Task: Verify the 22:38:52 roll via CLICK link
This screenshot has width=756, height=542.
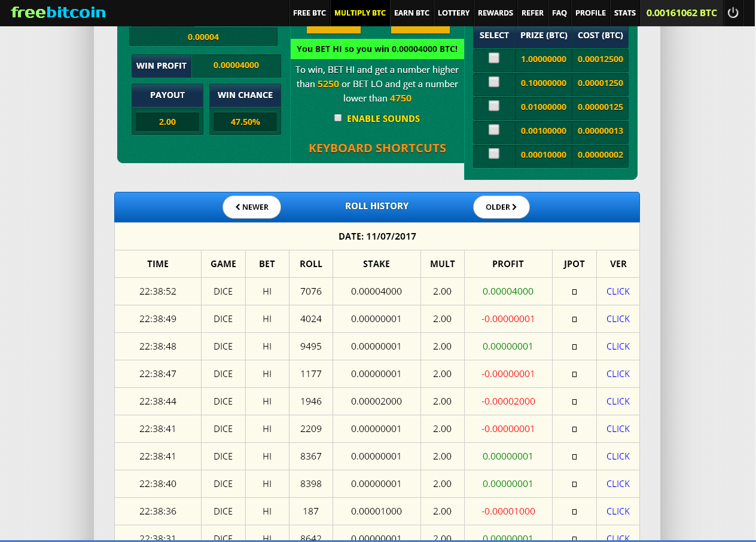Action: [x=618, y=292]
